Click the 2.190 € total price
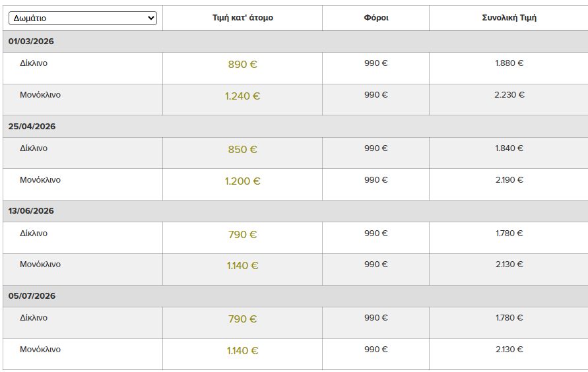 (x=509, y=180)
